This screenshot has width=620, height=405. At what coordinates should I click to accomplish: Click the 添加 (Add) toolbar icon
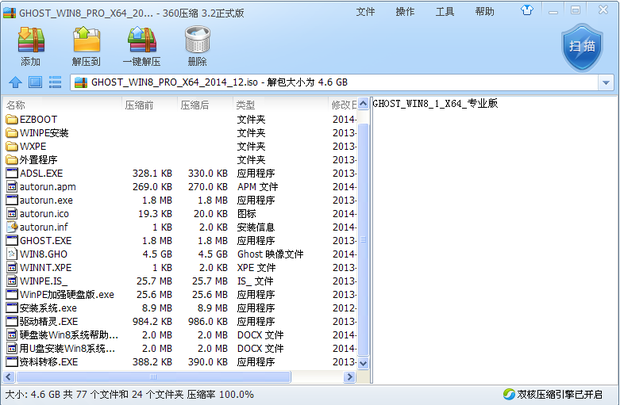pos(31,40)
